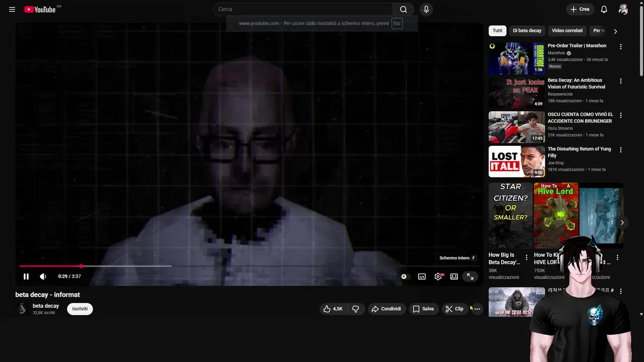Image resolution: width=644 pixels, height=362 pixels.
Task: Open the hamburger guide menu
Action: tap(12, 10)
